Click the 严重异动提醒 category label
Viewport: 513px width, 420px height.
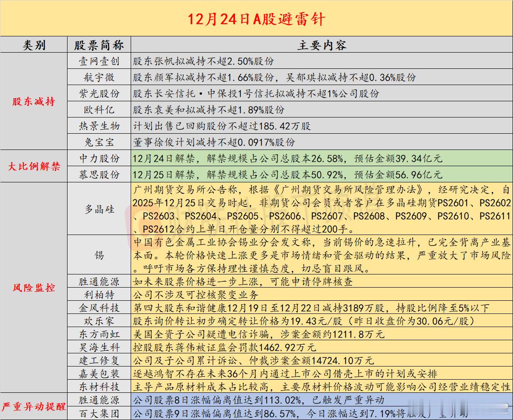point(35,406)
